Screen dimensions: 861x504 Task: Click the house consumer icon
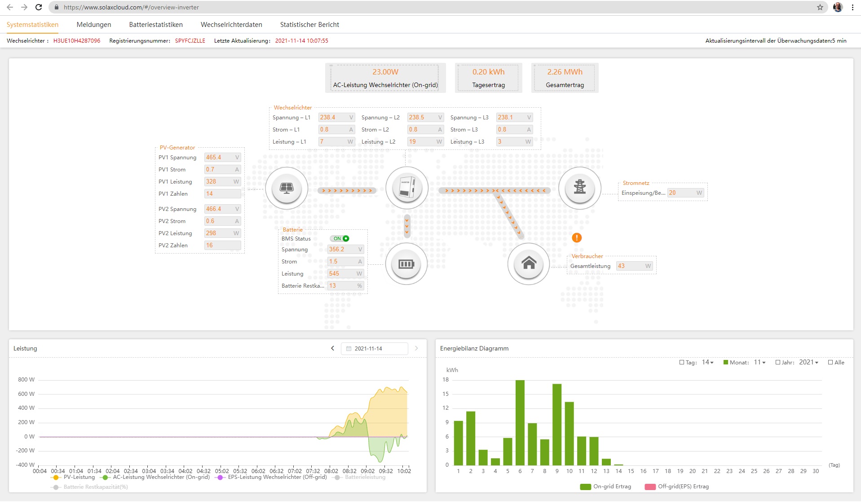coord(529,263)
